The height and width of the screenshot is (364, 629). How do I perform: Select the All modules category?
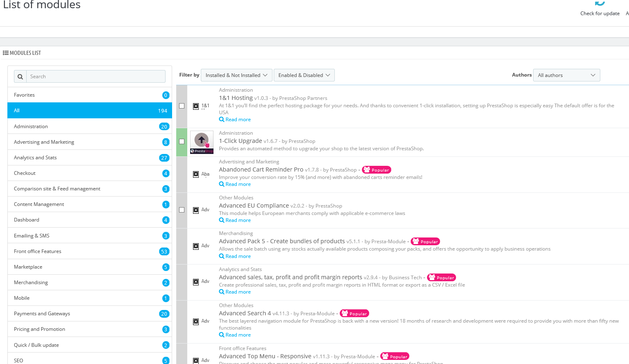[90, 111]
